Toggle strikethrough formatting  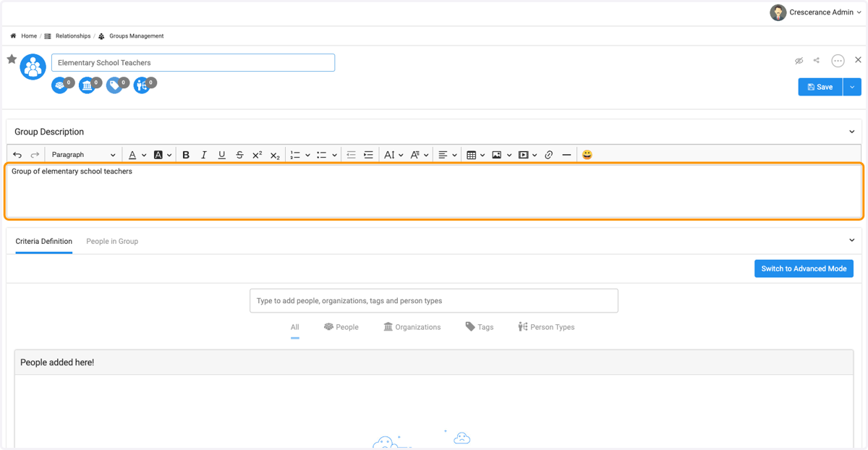click(x=239, y=155)
